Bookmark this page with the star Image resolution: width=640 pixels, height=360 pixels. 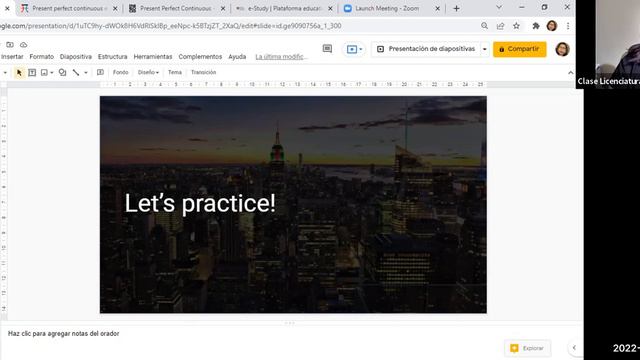pos(516,26)
